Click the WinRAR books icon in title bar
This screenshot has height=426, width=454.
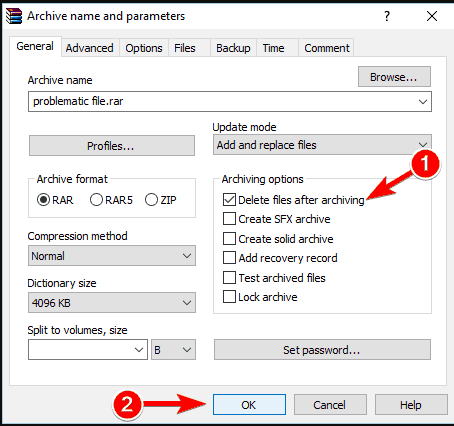(14, 16)
